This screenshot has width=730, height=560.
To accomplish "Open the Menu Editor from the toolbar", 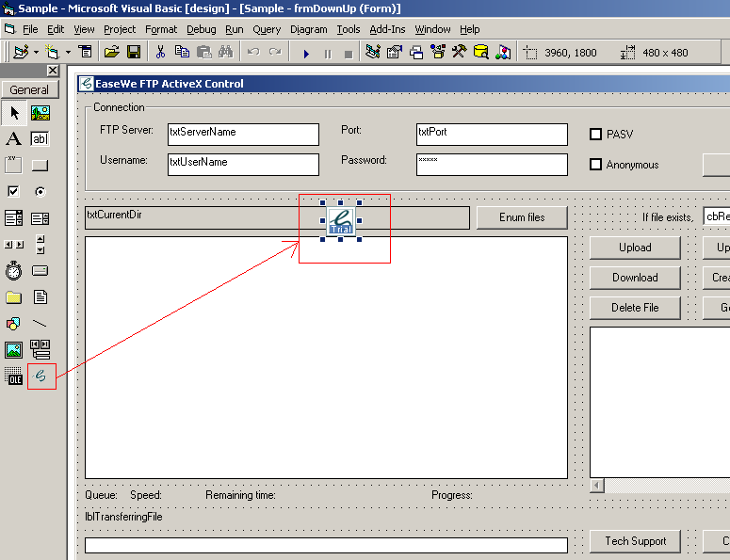I will coord(85,52).
